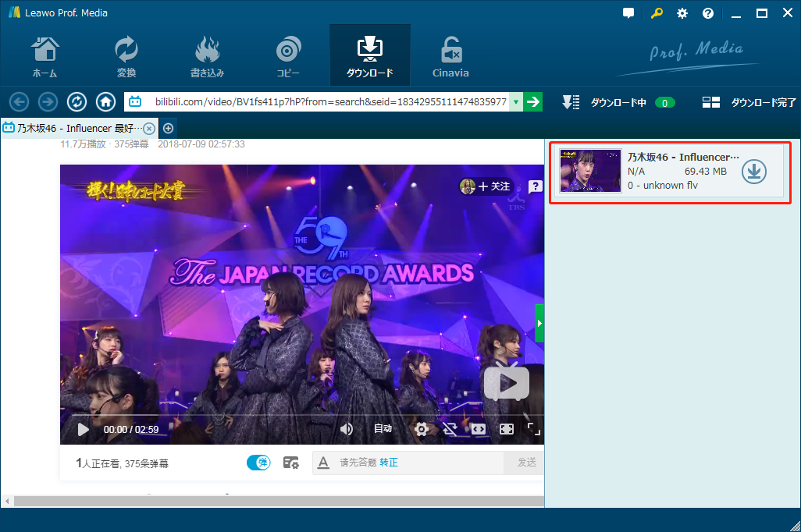Click the scrollbar left arrow
Screen dimensions: 801x532
tap(7, 502)
